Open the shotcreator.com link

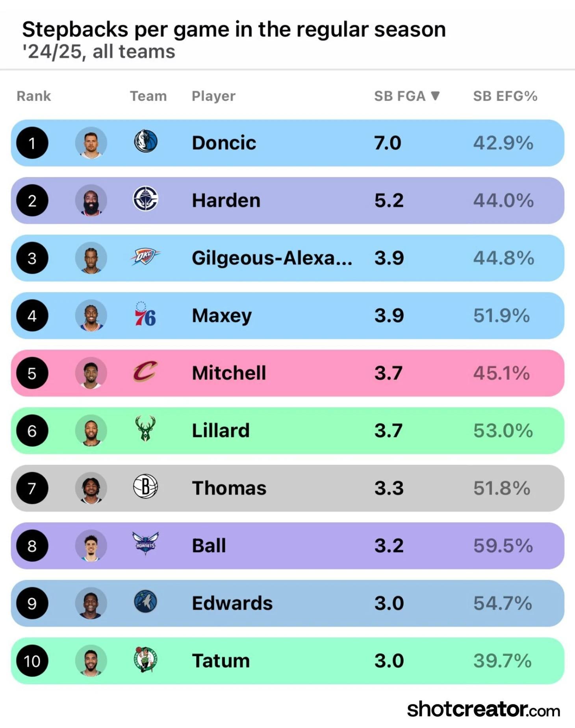point(483,709)
